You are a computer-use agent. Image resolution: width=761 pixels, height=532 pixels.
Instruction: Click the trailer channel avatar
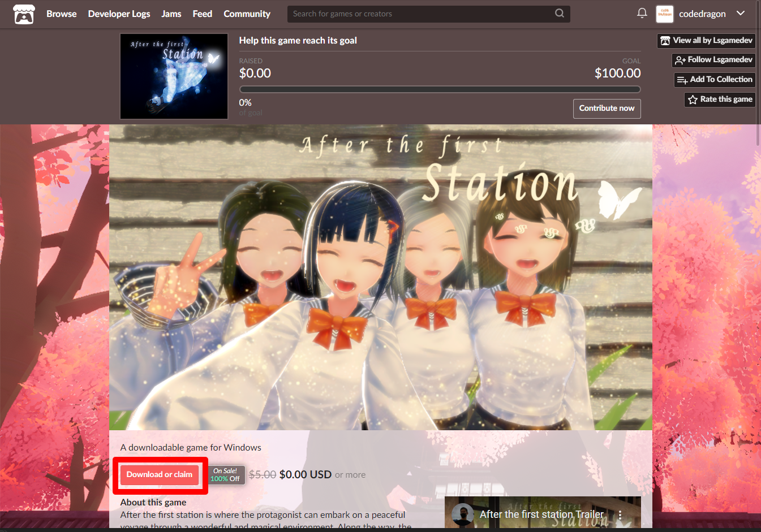pyautogui.click(x=463, y=514)
